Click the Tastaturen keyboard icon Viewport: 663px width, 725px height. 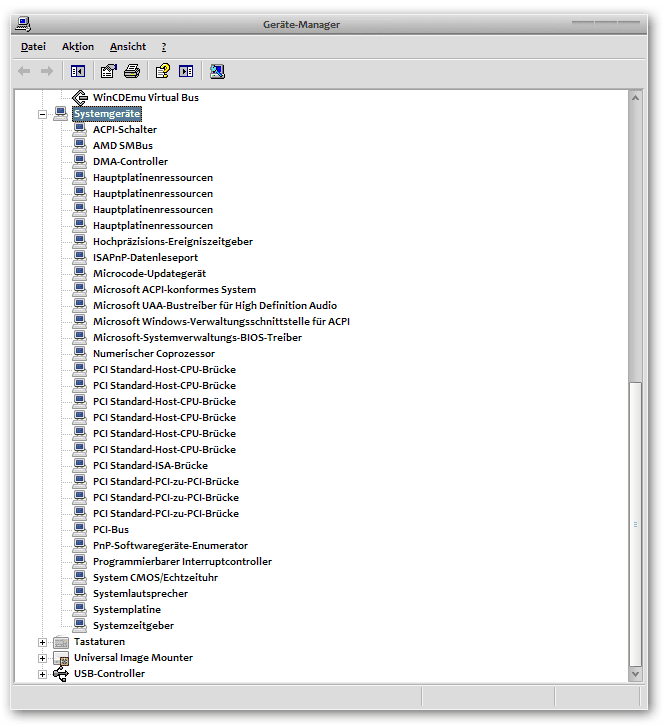[x=61, y=642]
